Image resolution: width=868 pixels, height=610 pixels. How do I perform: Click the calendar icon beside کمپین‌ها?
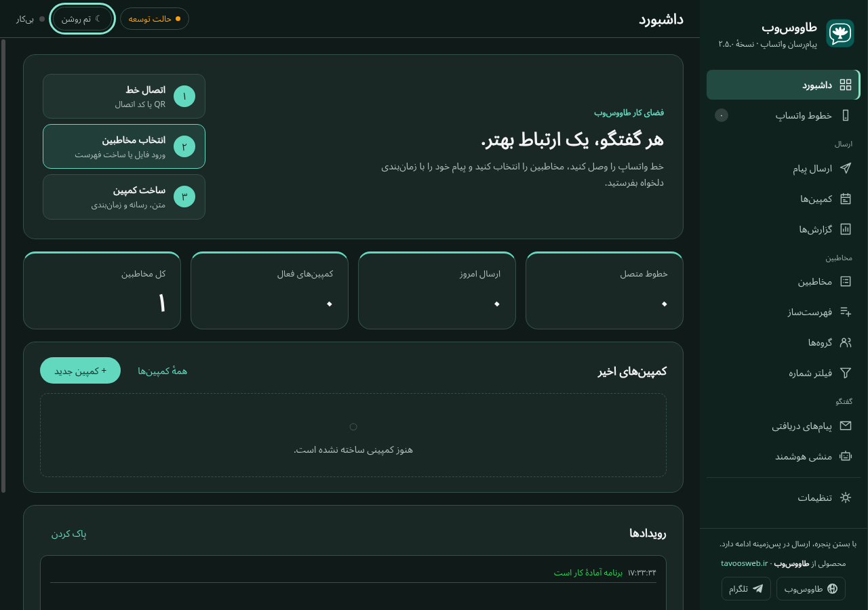pyautogui.click(x=846, y=199)
